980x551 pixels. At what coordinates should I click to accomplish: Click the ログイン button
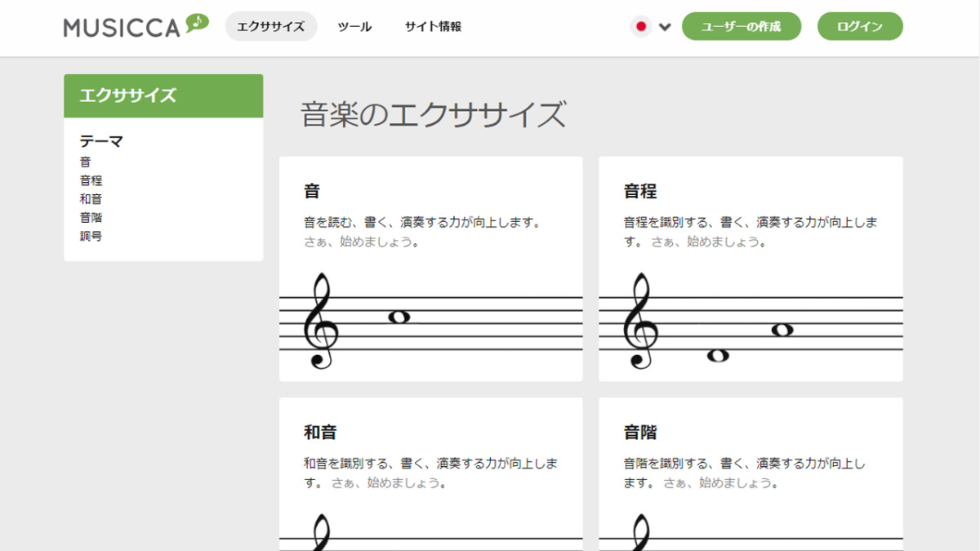coord(860,26)
